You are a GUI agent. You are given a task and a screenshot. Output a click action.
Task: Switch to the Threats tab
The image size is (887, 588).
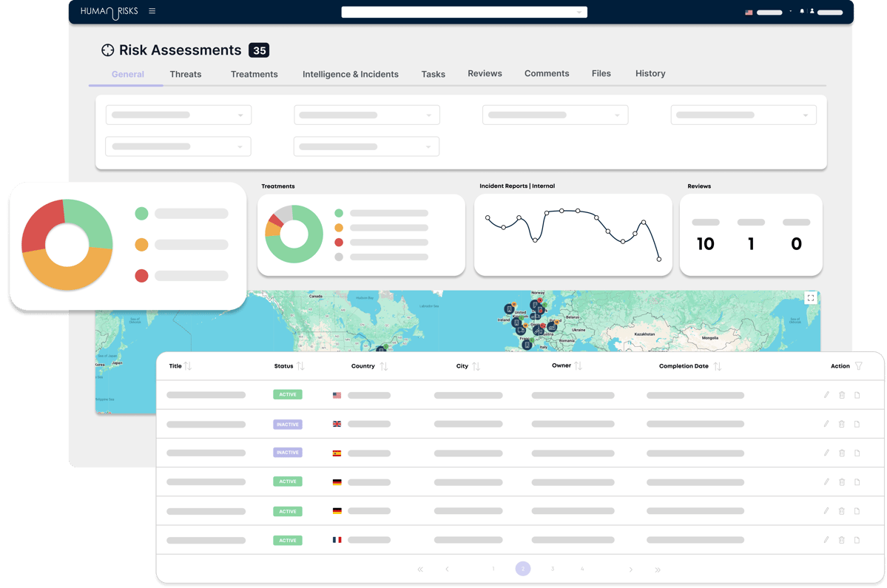click(186, 74)
